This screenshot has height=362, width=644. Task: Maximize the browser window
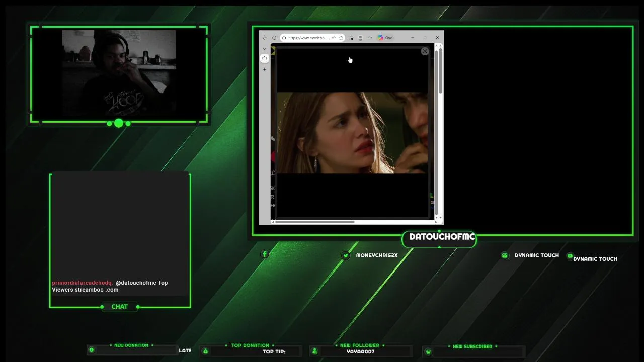click(x=425, y=37)
